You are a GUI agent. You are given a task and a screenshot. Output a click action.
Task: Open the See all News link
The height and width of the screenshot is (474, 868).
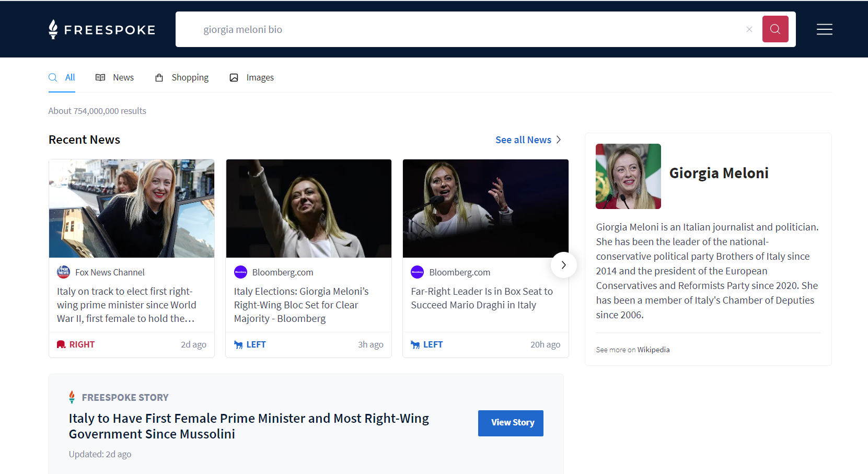coord(523,140)
